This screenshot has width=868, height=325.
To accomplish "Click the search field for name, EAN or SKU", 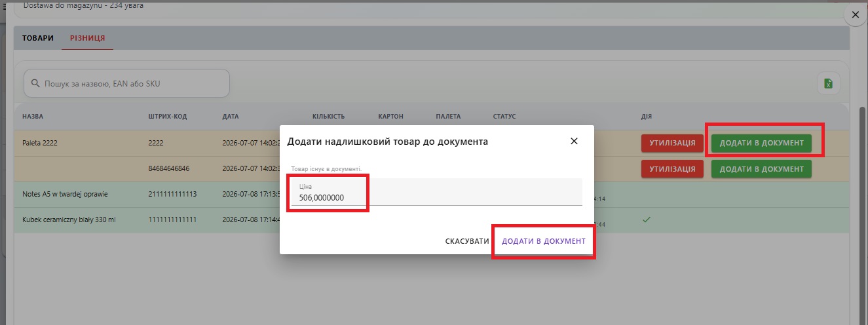I will 127,84.
